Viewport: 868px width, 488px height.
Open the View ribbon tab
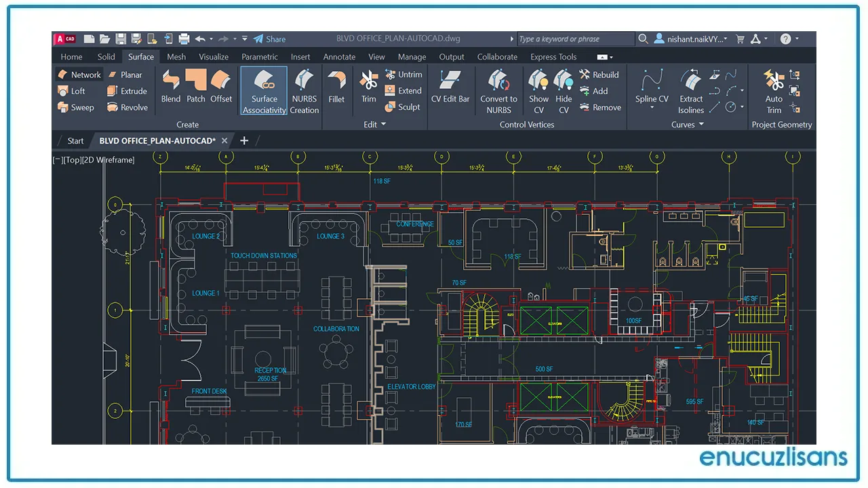pos(376,57)
